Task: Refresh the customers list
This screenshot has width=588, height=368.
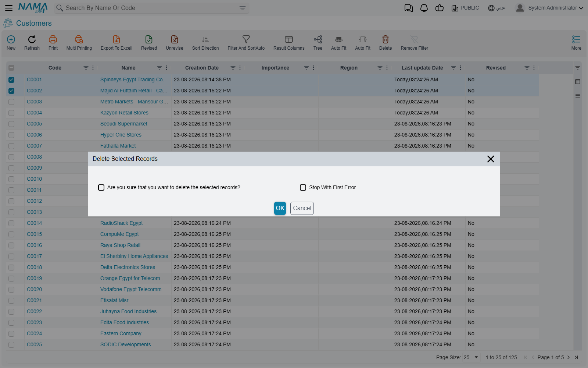Action: pyautogui.click(x=32, y=39)
